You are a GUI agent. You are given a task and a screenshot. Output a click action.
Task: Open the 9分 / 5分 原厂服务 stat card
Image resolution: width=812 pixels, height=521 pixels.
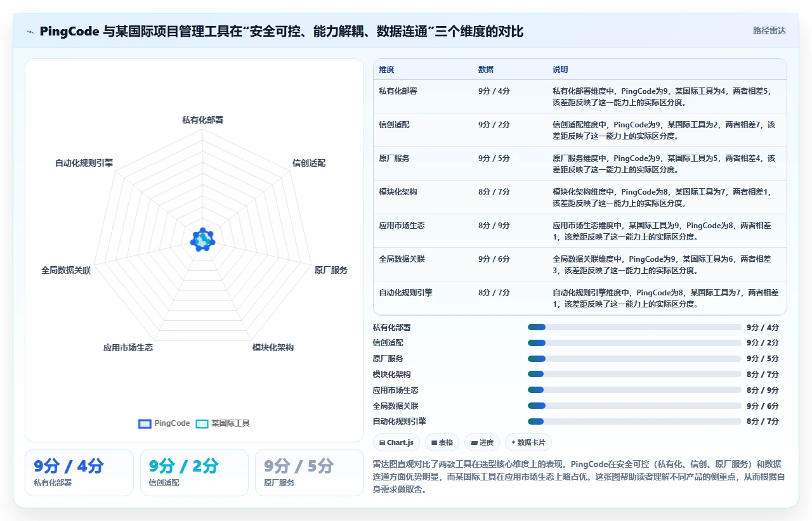(x=310, y=472)
